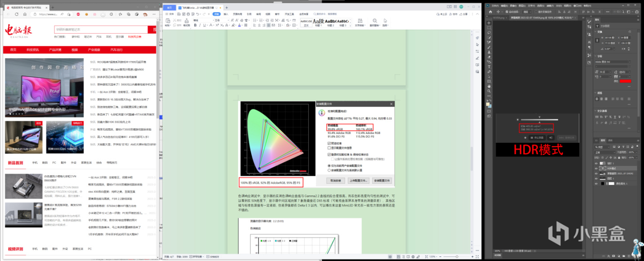Select the Lasso tool in Photoshop
Screen dimensions: 644x261
tap(489, 33)
